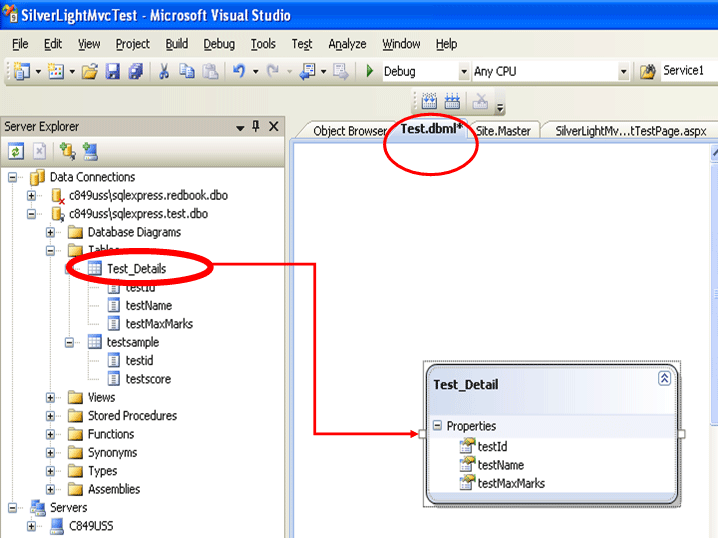Click the Service1 find combo box
The height and width of the screenshot is (538, 718).
pos(688,71)
